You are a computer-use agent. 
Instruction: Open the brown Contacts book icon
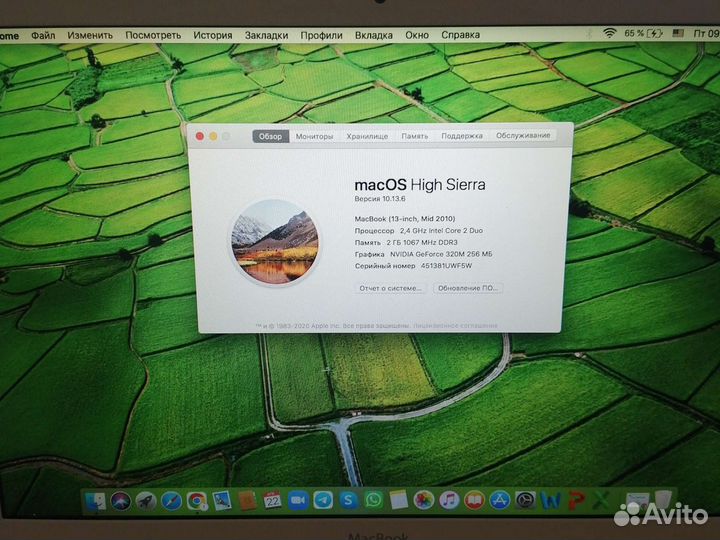(x=247, y=501)
